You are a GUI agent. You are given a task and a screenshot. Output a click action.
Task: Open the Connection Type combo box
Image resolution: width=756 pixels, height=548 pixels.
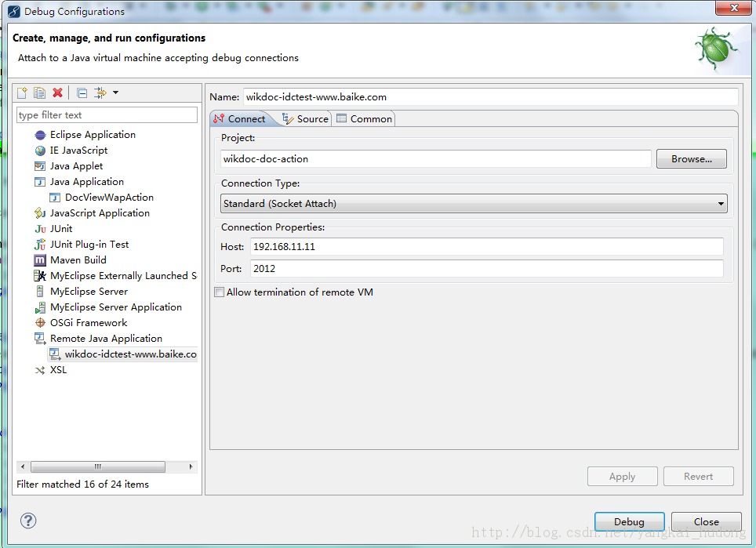[474, 203]
